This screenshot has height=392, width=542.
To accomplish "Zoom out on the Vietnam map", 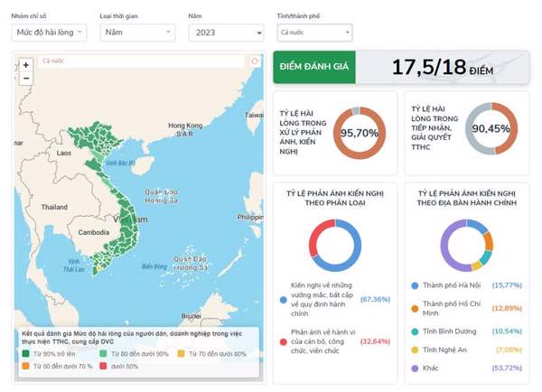I will [x=26, y=78].
